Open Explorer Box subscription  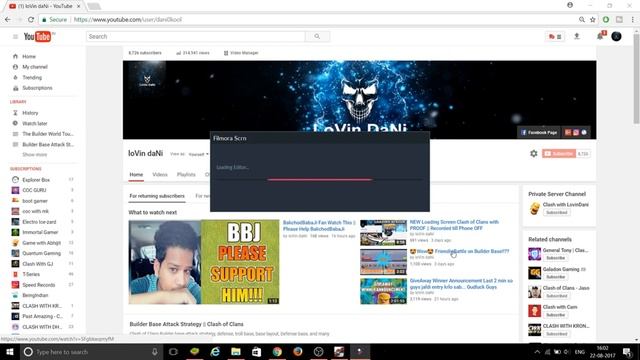[x=36, y=180]
